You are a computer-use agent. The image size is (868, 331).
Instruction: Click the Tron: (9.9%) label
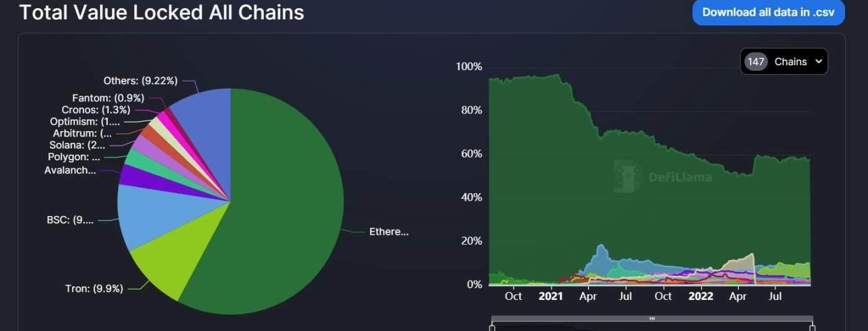(94, 289)
